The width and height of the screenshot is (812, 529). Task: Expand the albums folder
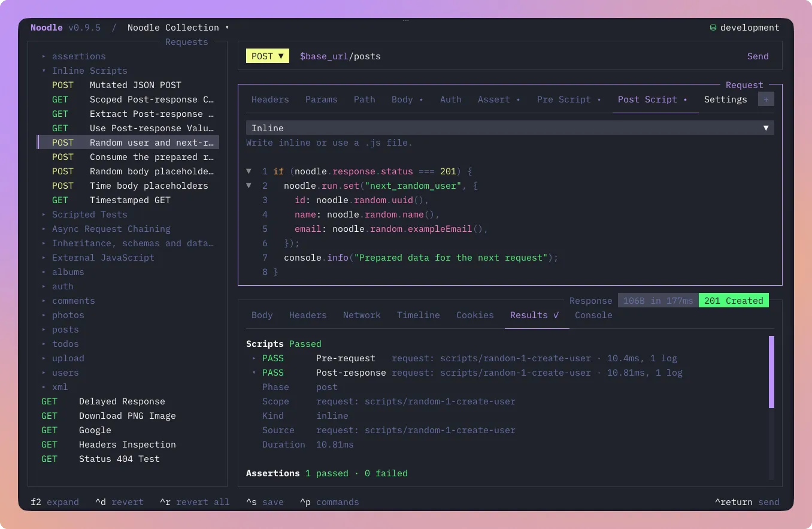pos(44,272)
